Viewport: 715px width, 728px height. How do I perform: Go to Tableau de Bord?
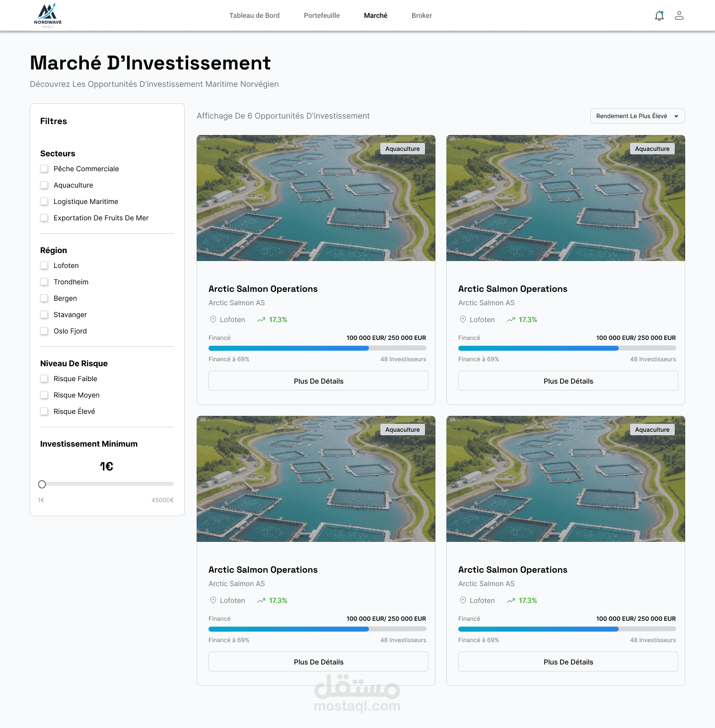[254, 15]
